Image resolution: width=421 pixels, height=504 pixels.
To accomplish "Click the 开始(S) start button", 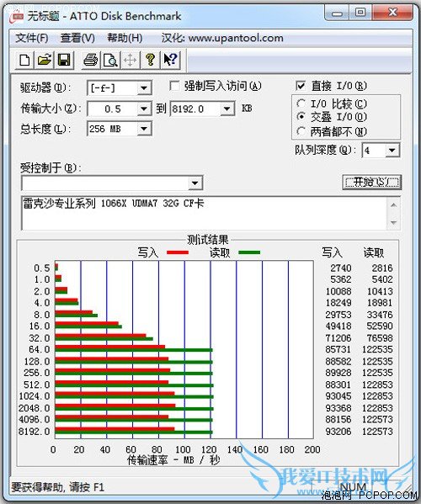I will coord(372,183).
